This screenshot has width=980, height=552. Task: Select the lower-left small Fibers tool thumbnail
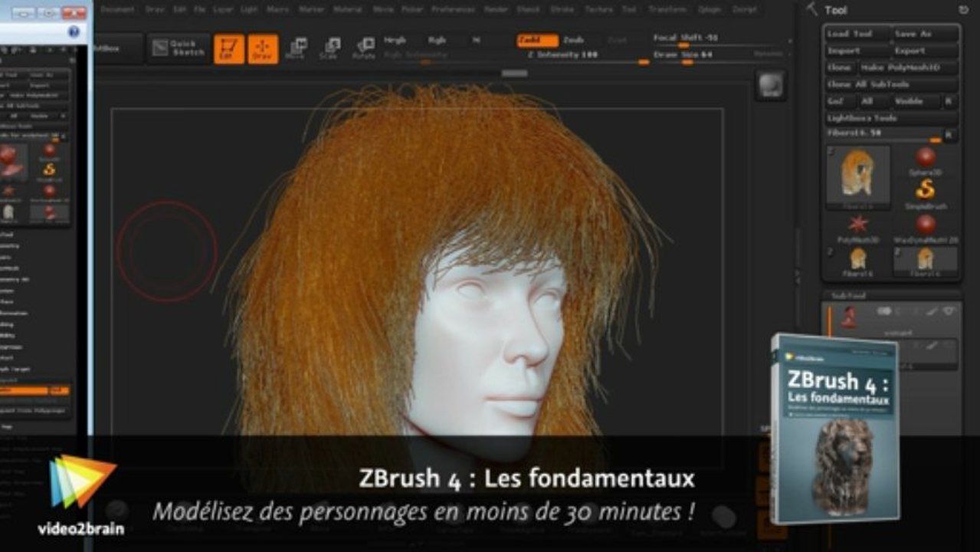coord(858,261)
